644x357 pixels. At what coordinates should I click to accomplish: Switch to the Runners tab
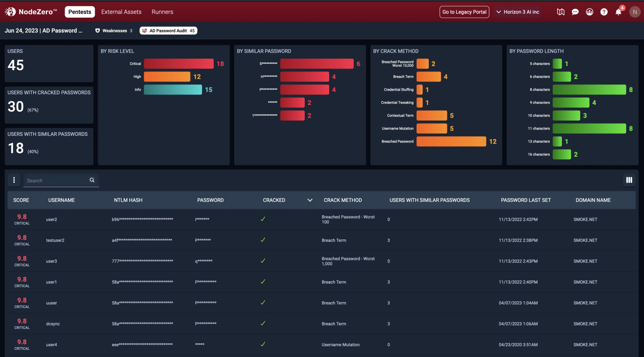coord(162,12)
